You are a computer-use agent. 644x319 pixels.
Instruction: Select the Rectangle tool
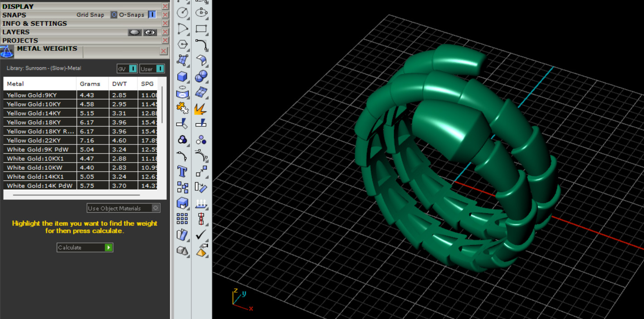pos(201,29)
